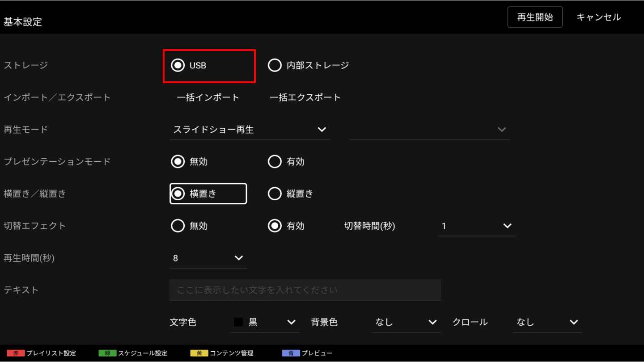Viewport: 644px width, 362px height.
Task: Click the キャンセル button
Action: pos(598,17)
